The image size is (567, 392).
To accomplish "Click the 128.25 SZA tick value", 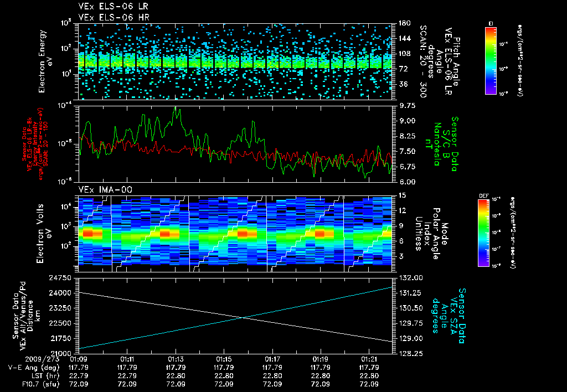I will [x=410, y=353].
